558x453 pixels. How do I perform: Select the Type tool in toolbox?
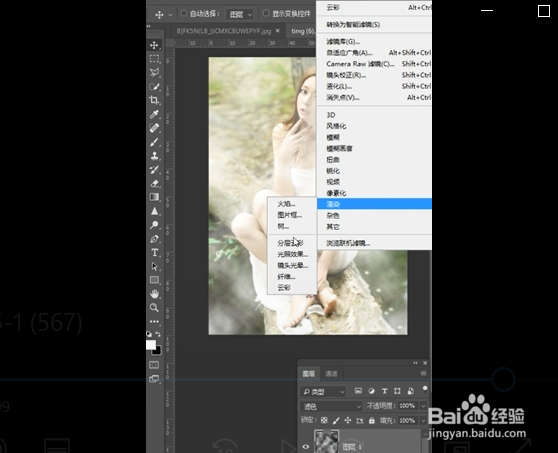154,253
